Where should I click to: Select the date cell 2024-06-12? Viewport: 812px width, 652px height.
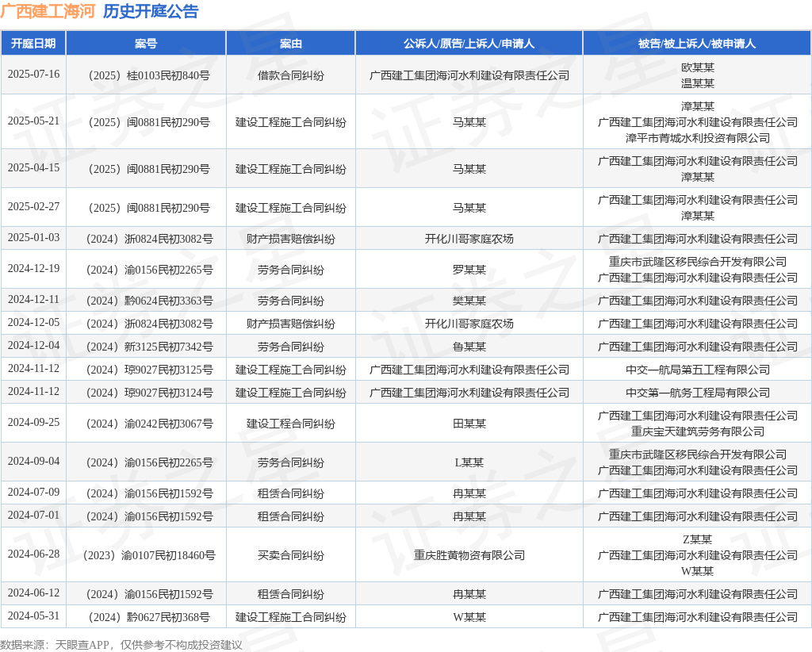point(33,593)
